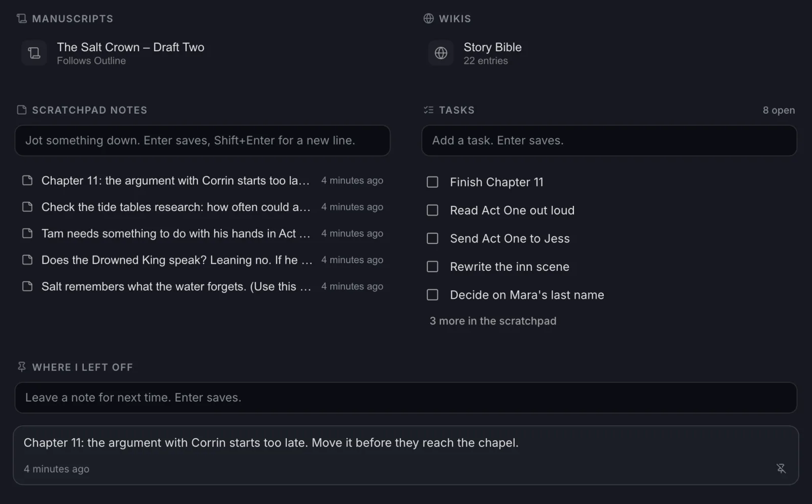Viewport: 812px width, 504px height.
Task: Check off the Finish Chapter 11 task
Action: (432, 182)
